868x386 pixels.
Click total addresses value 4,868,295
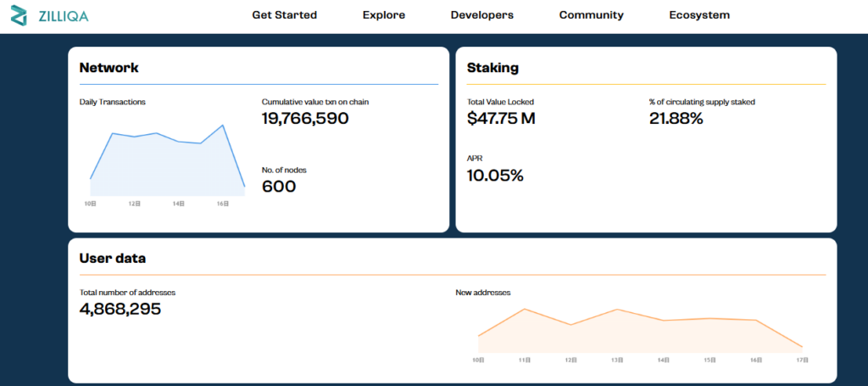[x=120, y=309]
